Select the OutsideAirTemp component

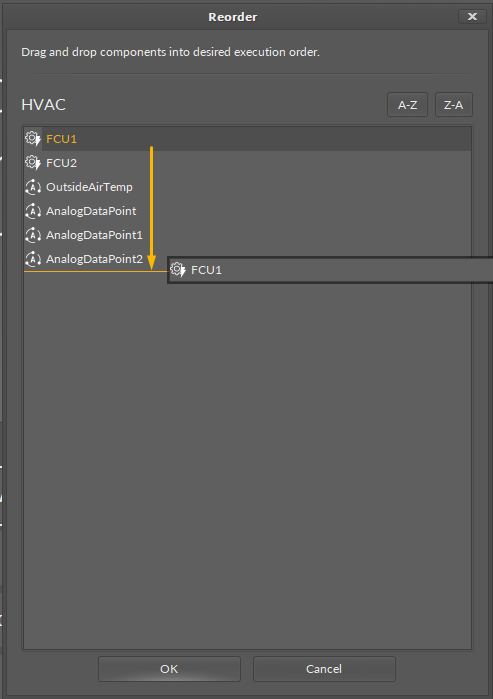pos(247,187)
